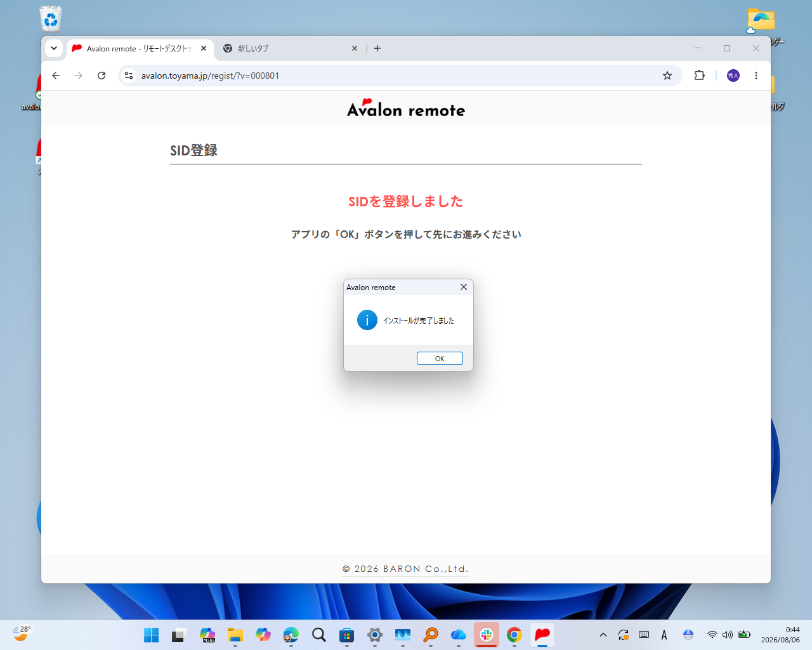Open Microsoft Edge from taskbar
The image size is (812, 650).
point(291,635)
